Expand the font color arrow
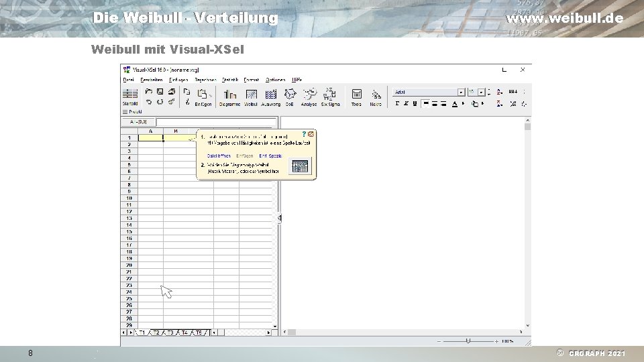 (x=464, y=104)
